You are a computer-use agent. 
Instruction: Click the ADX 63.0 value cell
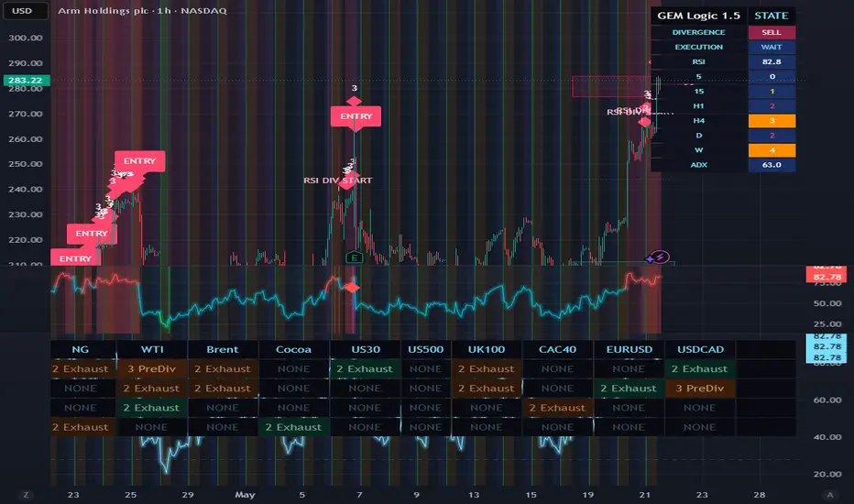[772, 165]
